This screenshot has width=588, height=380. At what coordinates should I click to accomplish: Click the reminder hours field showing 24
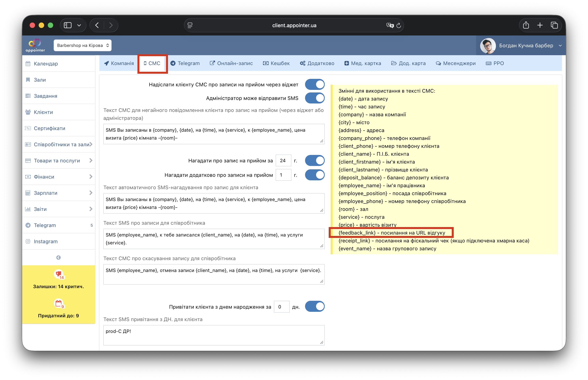(283, 161)
